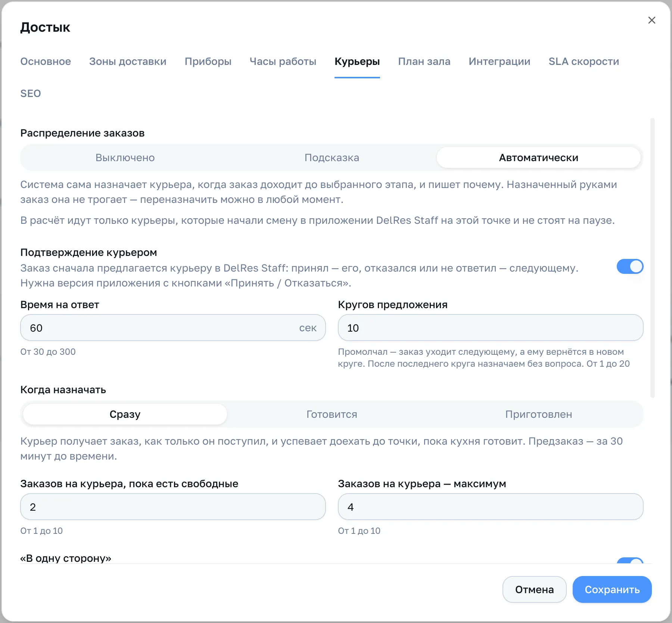Viewport: 672px width, 623px height.
Task: Edit the Кругов предложения field
Action: click(x=491, y=328)
